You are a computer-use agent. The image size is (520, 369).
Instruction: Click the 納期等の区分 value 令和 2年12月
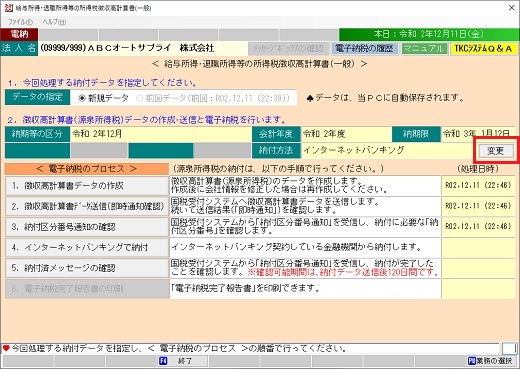[x=161, y=134]
